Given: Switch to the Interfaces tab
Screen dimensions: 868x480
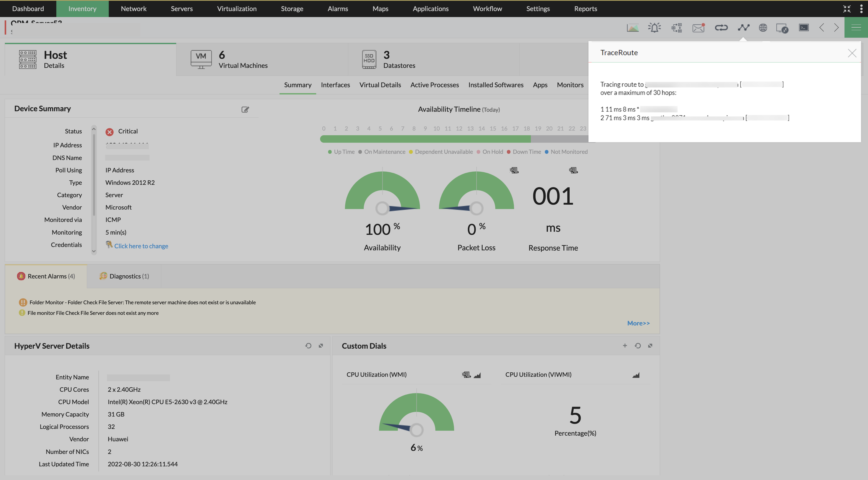Looking at the screenshot, I should click(x=335, y=85).
